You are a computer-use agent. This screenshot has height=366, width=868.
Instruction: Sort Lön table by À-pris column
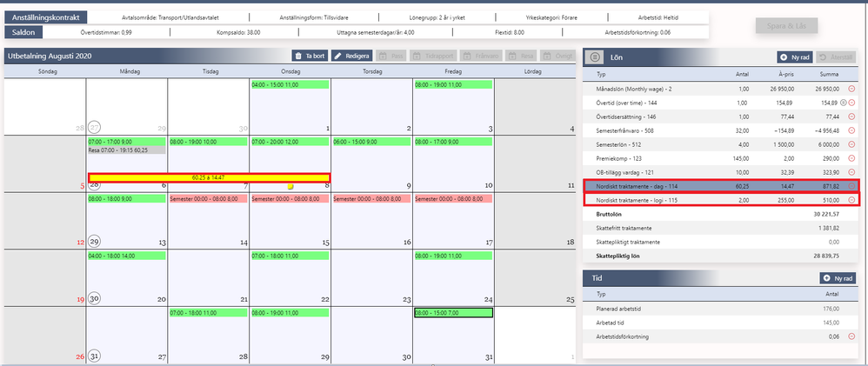coord(786,73)
